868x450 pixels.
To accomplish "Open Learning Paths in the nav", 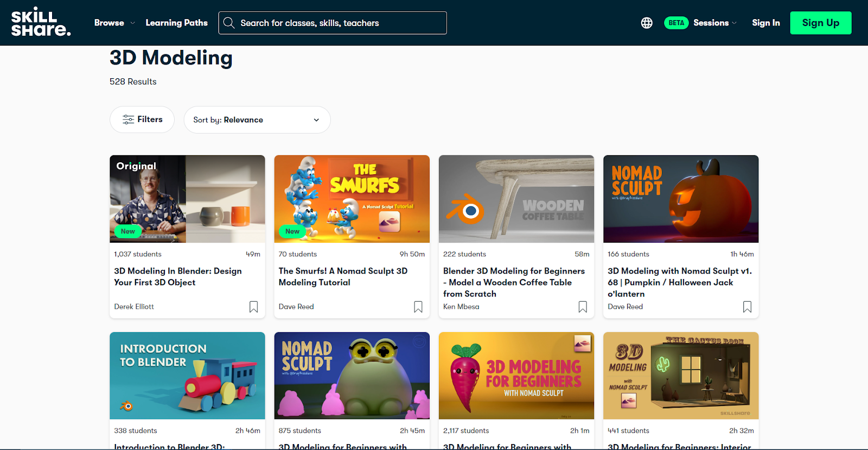I will [176, 23].
